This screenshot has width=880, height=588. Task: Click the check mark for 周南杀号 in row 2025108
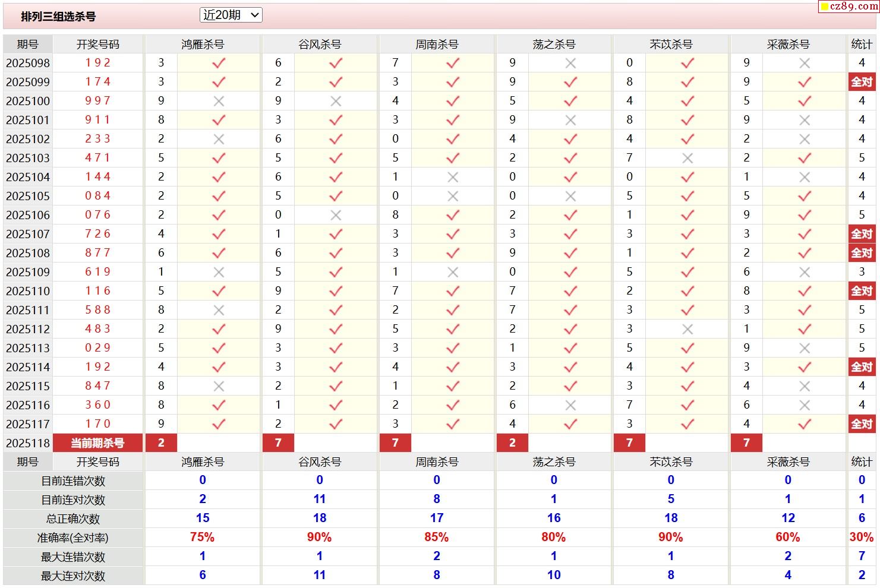tap(453, 253)
